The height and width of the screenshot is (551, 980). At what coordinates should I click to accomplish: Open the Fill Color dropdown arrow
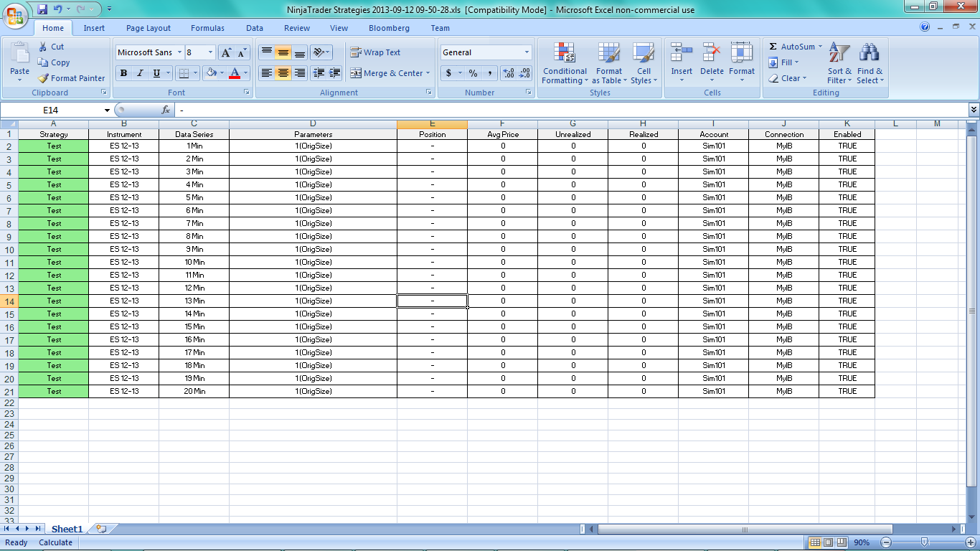222,73
